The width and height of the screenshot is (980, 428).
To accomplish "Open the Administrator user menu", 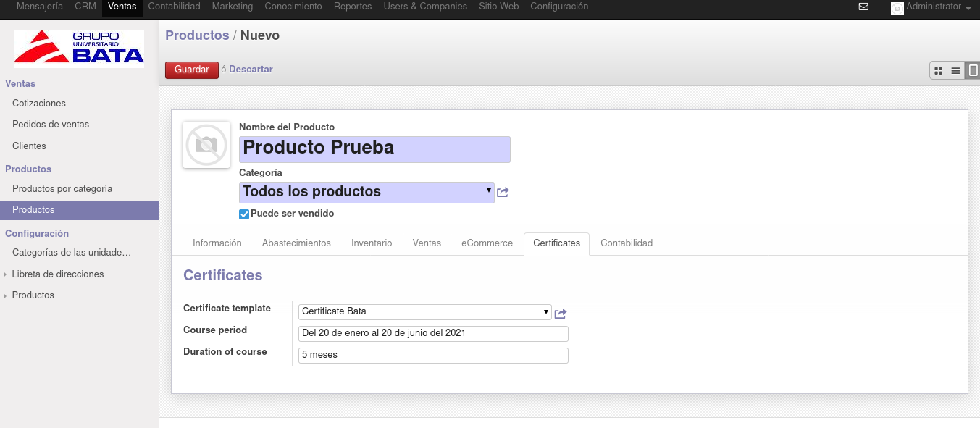I will point(931,7).
